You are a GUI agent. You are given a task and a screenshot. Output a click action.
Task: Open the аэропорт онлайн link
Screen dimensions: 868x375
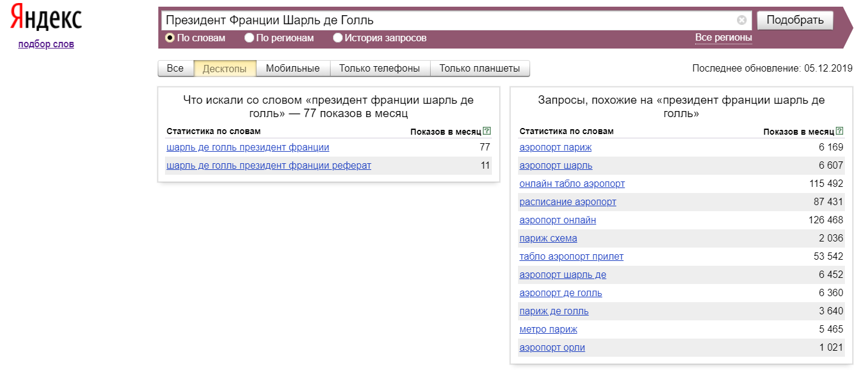click(x=558, y=220)
